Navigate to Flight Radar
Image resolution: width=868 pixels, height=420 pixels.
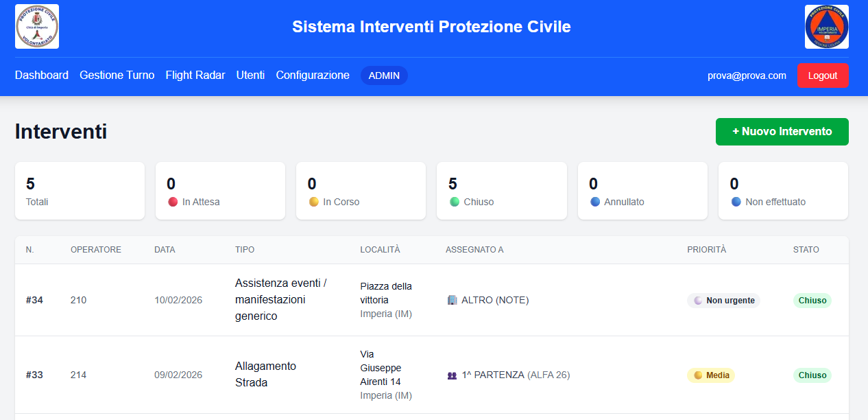coord(195,75)
